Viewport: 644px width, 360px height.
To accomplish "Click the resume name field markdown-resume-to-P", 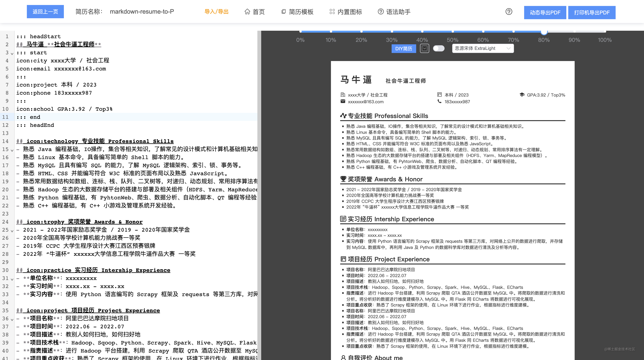I will tap(142, 12).
